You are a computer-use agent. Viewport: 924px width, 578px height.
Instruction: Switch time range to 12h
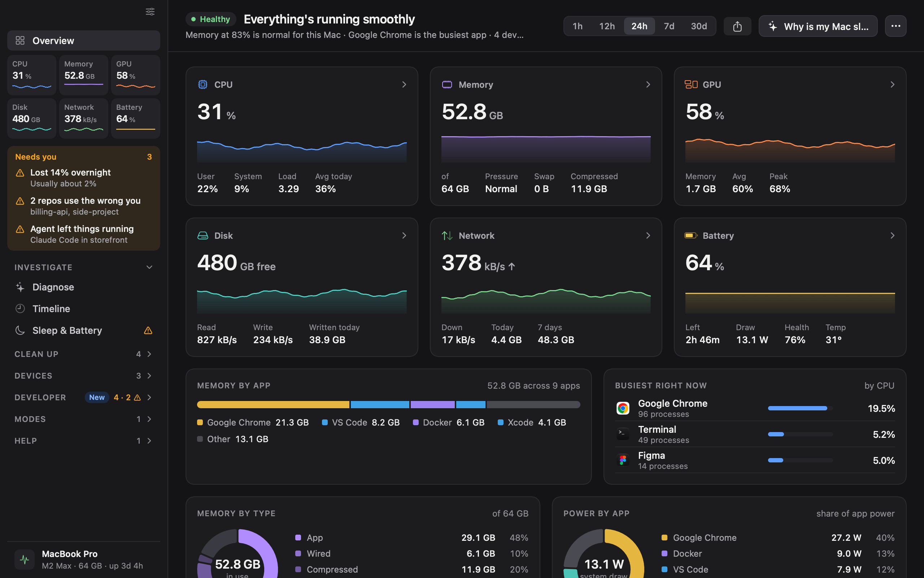(607, 26)
